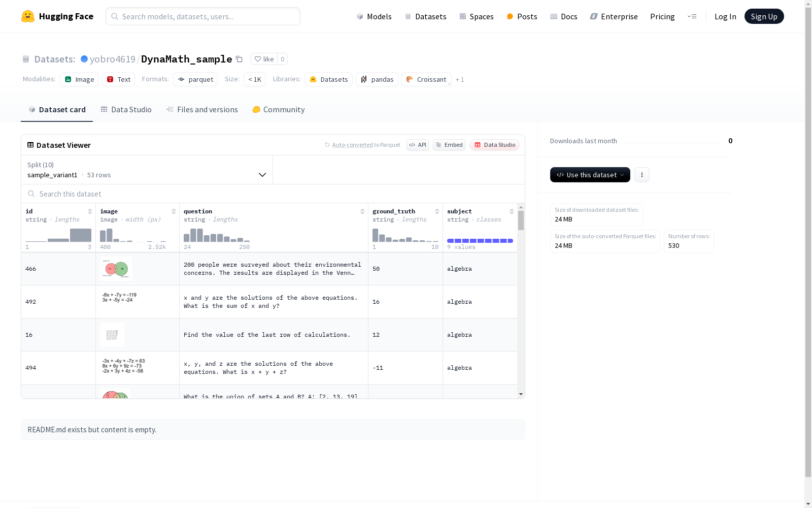Image resolution: width=812 pixels, height=508 pixels.
Task: Click the Hugging Face logo emoji
Action: point(28,16)
